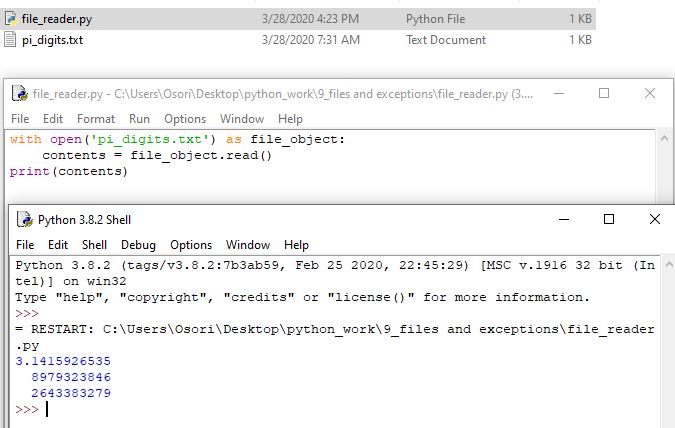Click the Shell scrollbar up arrow
Viewport: 675px width, 428px height.
click(x=669, y=265)
